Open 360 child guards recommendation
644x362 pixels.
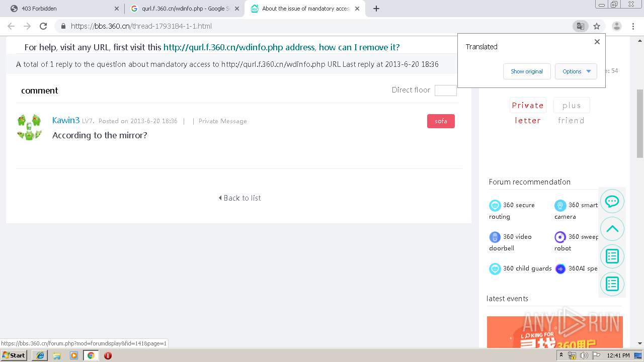(x=520, y=268)
